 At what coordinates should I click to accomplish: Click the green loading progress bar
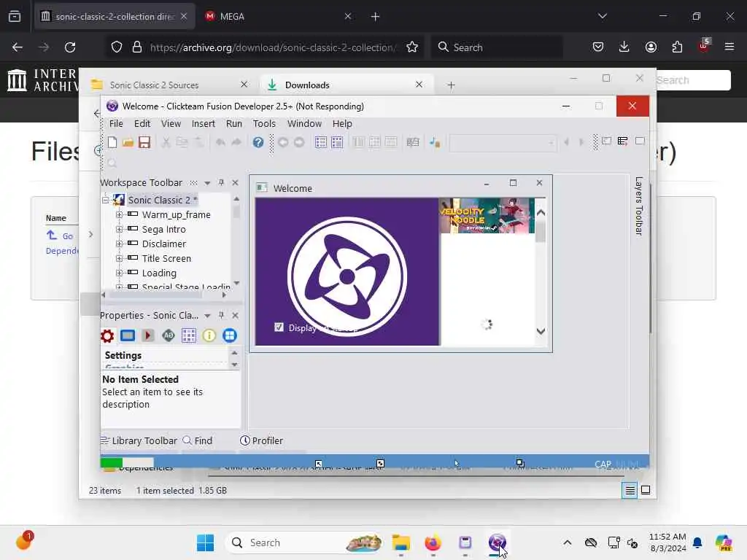pos(127,462)
